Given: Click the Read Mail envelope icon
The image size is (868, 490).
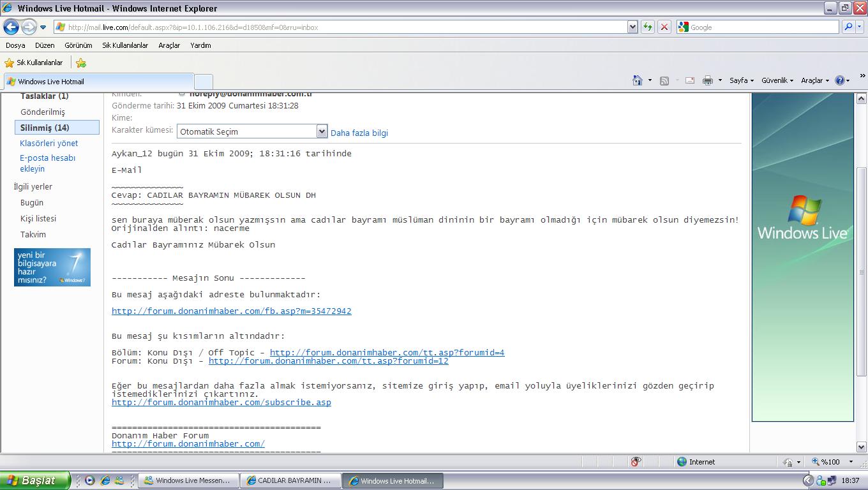Looking at the screenshot, I should click(689, 80).
